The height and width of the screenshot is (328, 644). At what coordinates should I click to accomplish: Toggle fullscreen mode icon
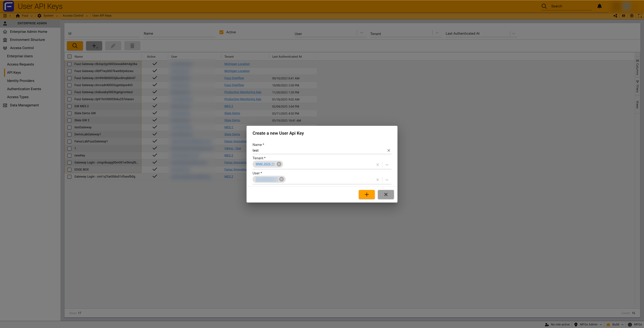point(640,15)
